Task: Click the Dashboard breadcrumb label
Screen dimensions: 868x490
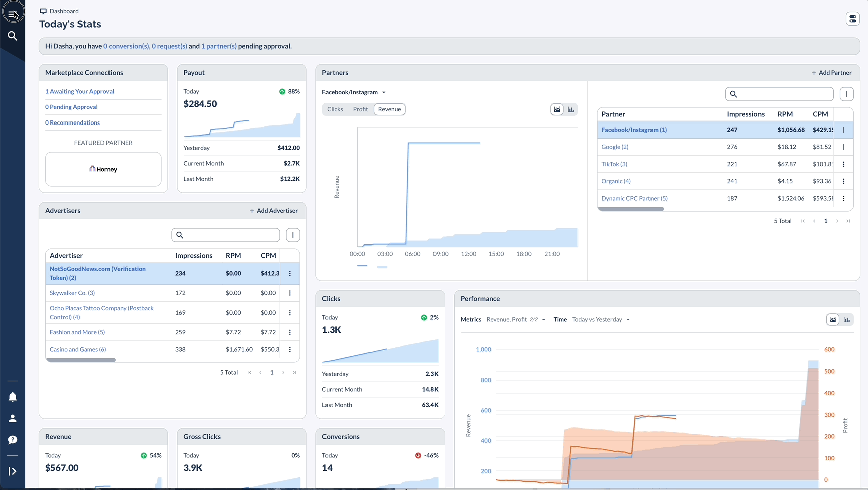Action: 64,11
